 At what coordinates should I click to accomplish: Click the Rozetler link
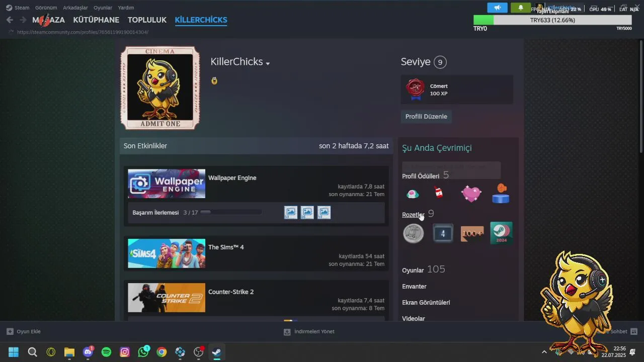coord(413,215)
